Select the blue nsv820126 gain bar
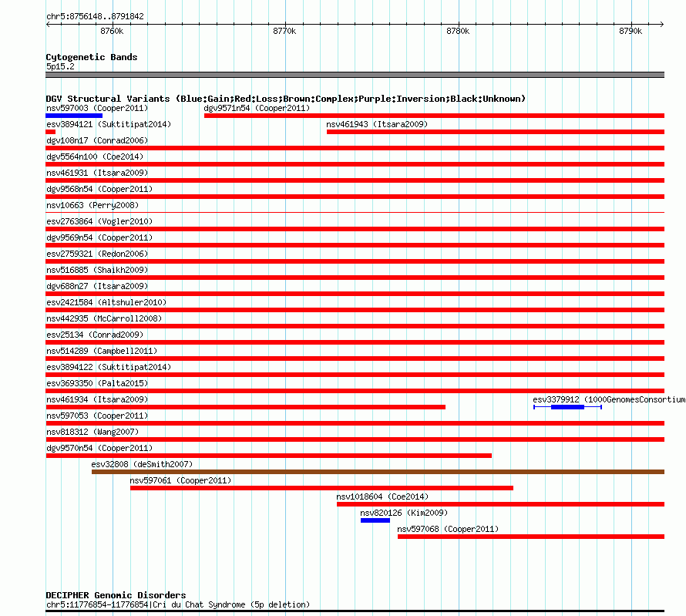The image size is (686, 616). tap(375, 520)
